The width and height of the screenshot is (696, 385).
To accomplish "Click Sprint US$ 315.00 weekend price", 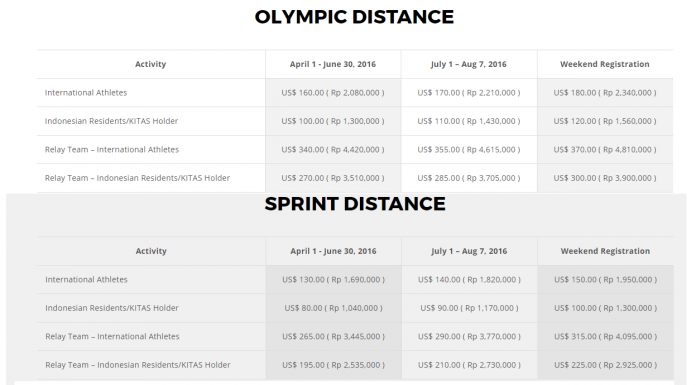I will (605, 337).
